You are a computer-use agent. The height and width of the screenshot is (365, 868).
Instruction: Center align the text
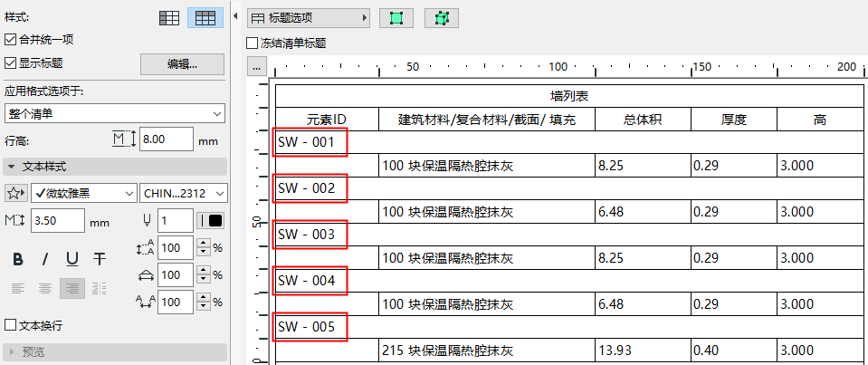coord(45,289)
